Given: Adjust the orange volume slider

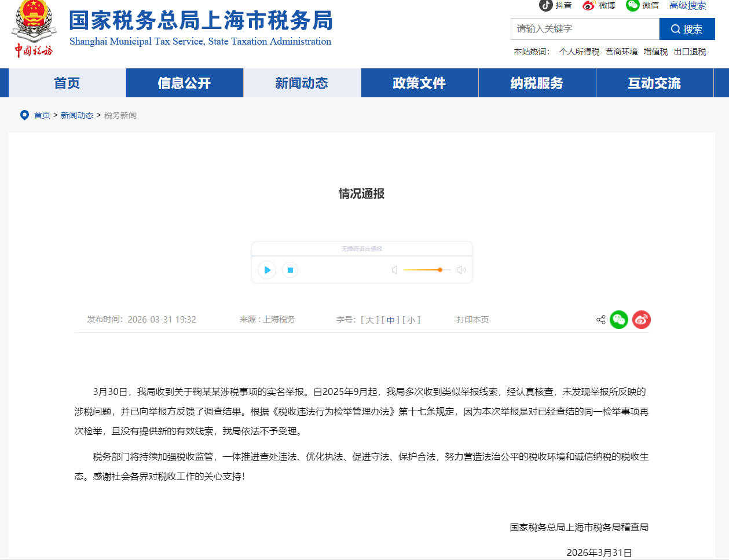Looking at the screenshot, I should (x=440, y=270).
